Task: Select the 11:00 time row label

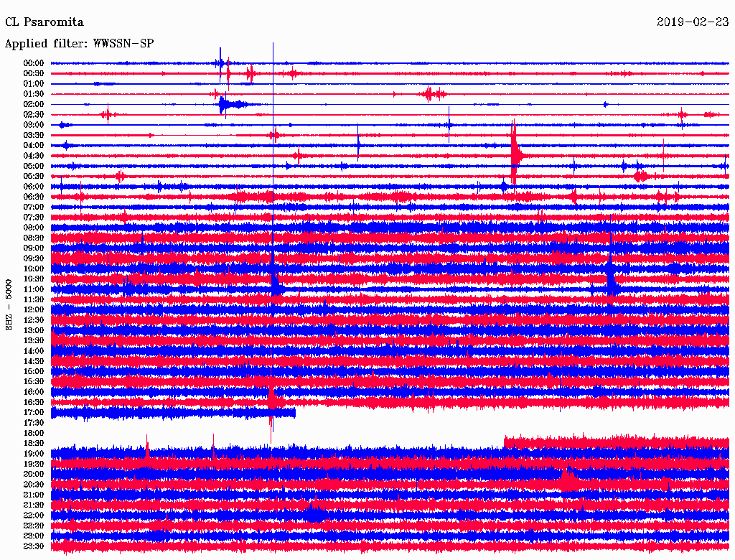Action: point(34,289)
